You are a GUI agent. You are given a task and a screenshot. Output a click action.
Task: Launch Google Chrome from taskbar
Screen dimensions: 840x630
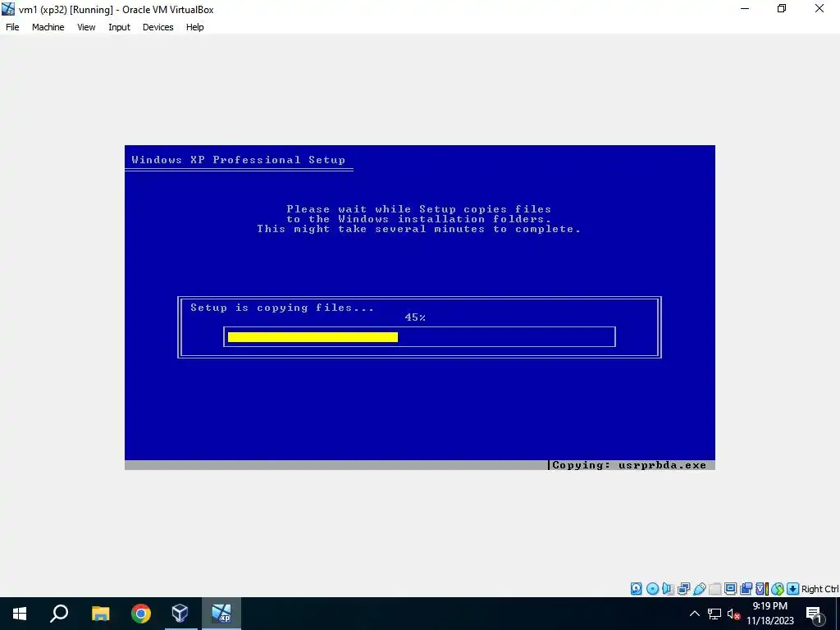tap(141, 614)
